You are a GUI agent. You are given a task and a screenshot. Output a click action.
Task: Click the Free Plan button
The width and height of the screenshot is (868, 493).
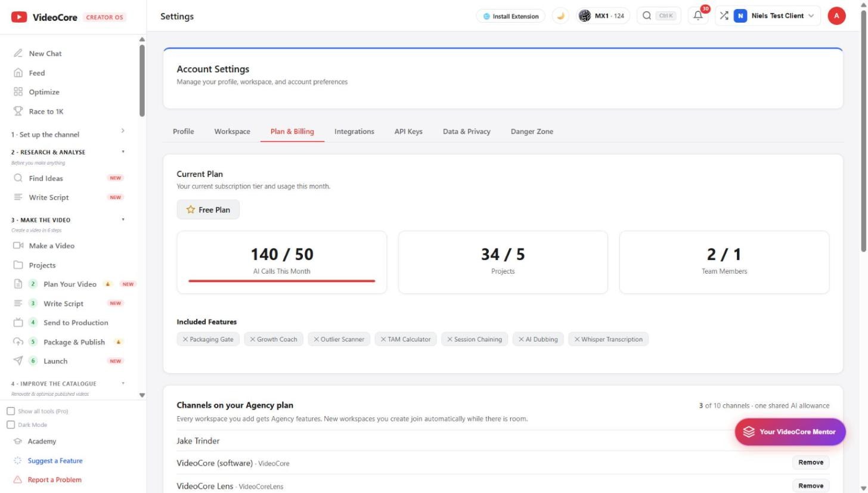click(x=208, y=209)
